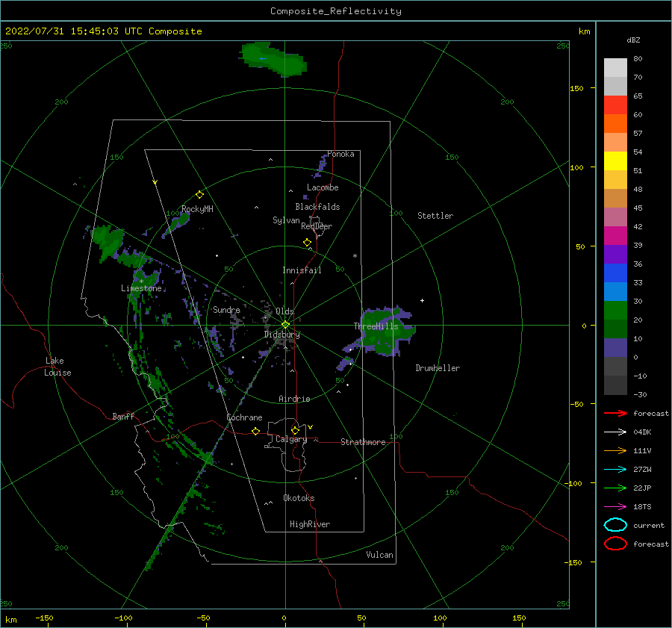Screen dimensions: 672x628
Task: Click the 39 dBZ magenta swatch
Action: [x=615, y=236]
